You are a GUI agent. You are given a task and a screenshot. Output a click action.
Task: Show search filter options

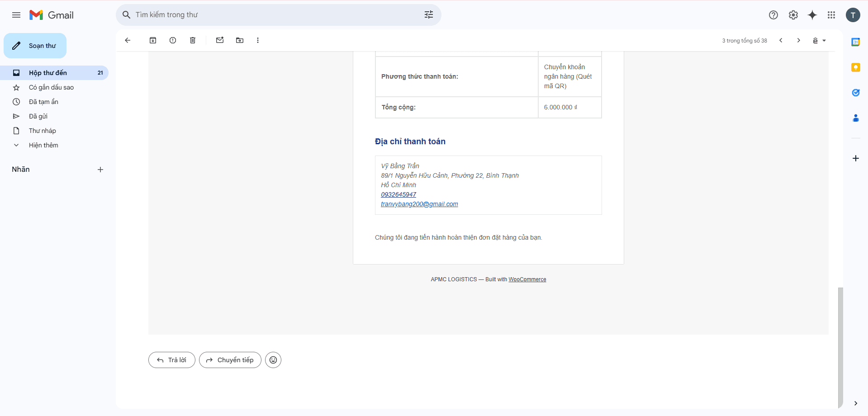429,15
